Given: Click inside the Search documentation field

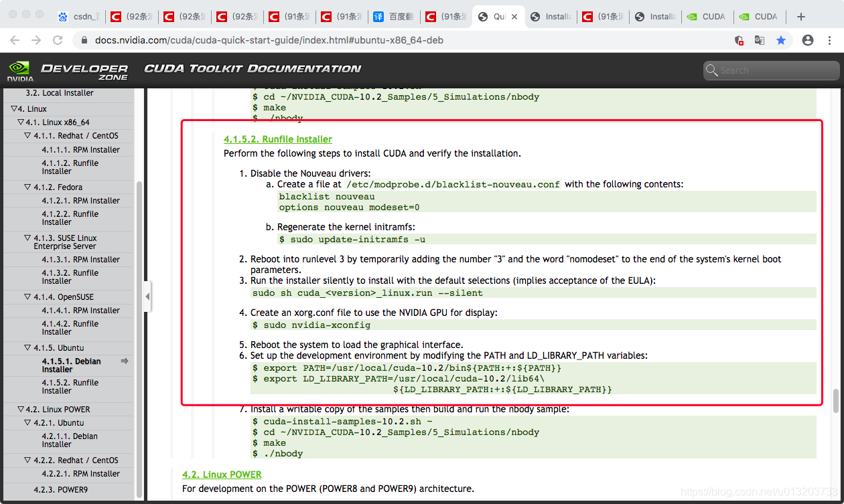Looking at the screenshot, I should (770, 70).
